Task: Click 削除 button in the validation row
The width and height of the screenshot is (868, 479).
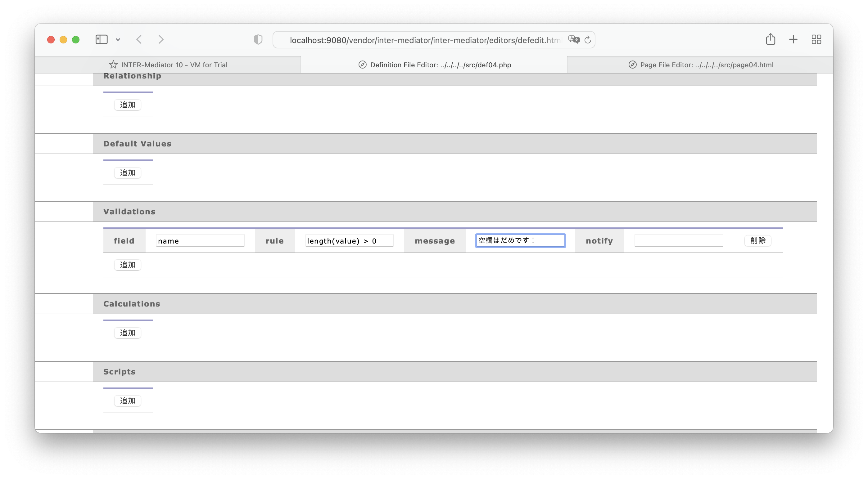Action: tap(758, 241)
